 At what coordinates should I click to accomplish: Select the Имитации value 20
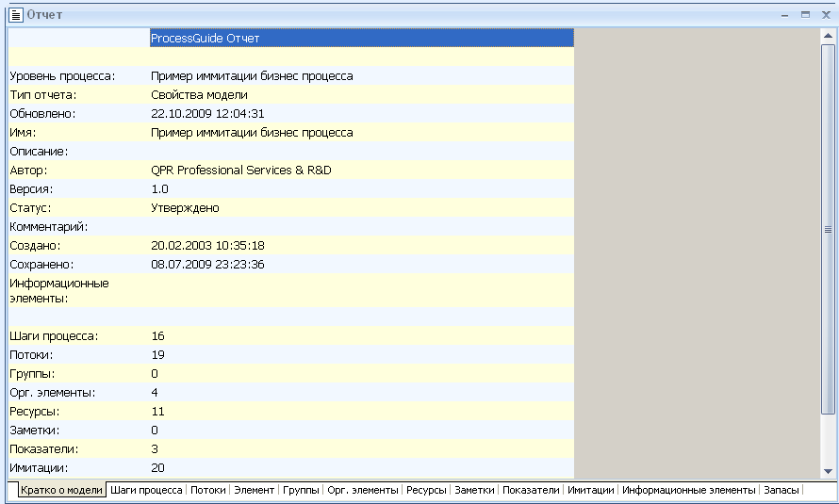point(157,468)
